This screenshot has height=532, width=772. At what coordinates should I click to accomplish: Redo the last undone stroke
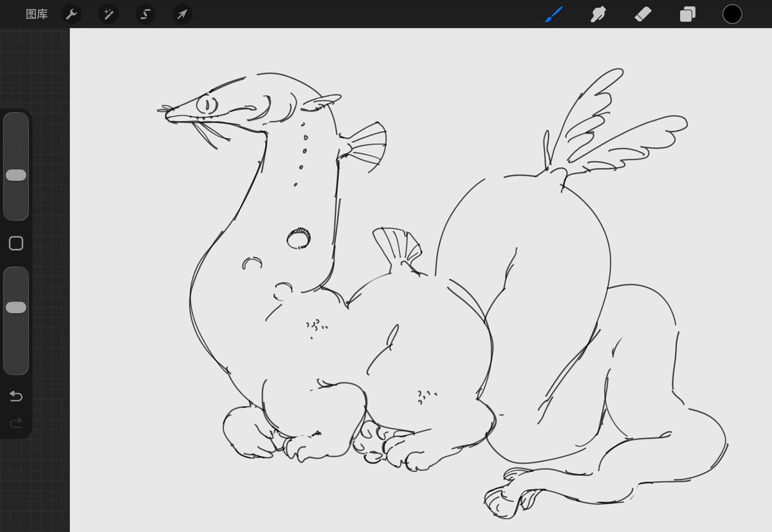coord(16,423)
